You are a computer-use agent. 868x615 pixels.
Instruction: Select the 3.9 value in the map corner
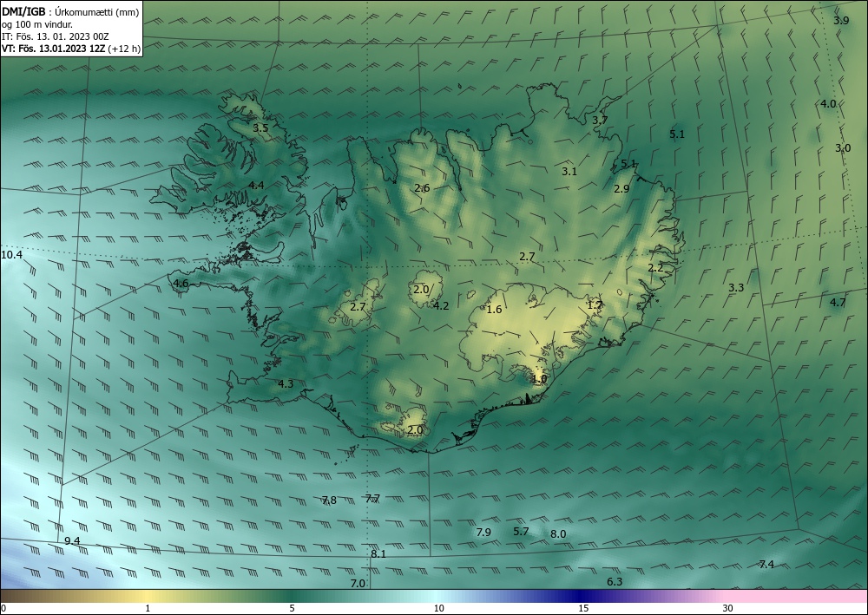(841, 21)
